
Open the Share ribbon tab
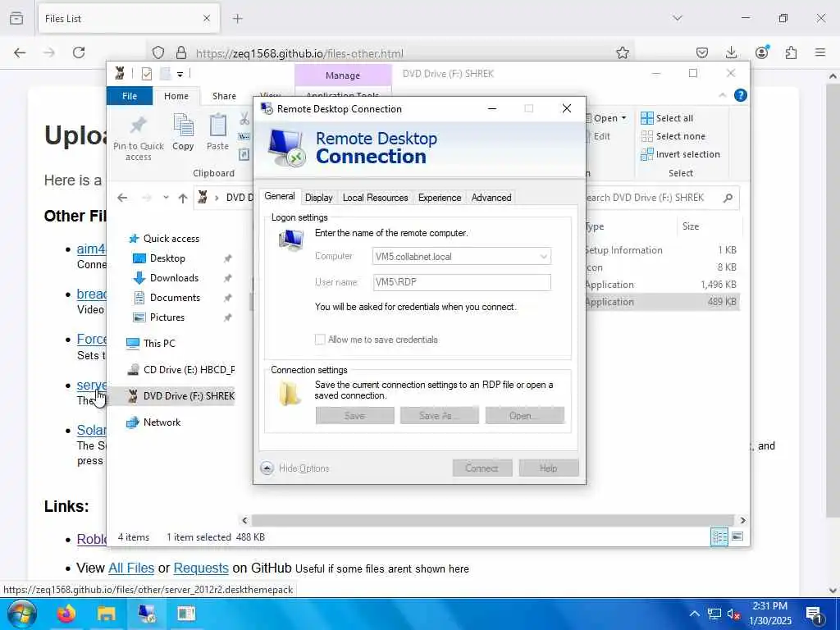click(224, 96)
